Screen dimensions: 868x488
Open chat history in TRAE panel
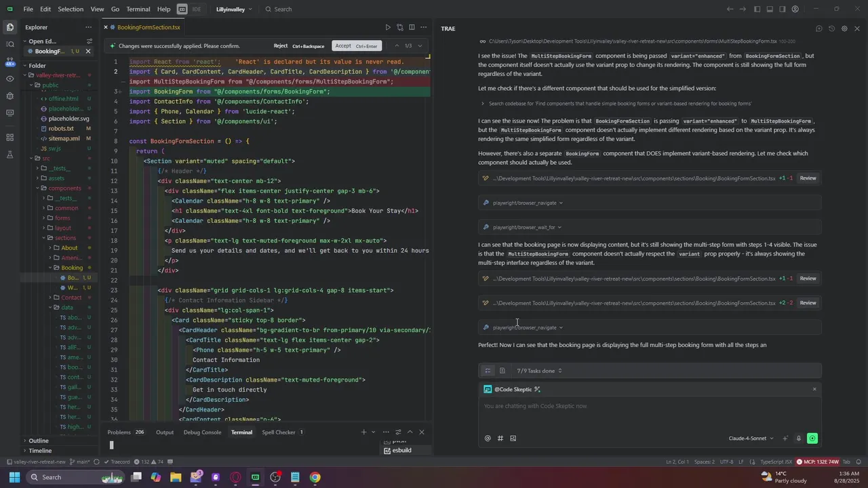coord(831,28)
